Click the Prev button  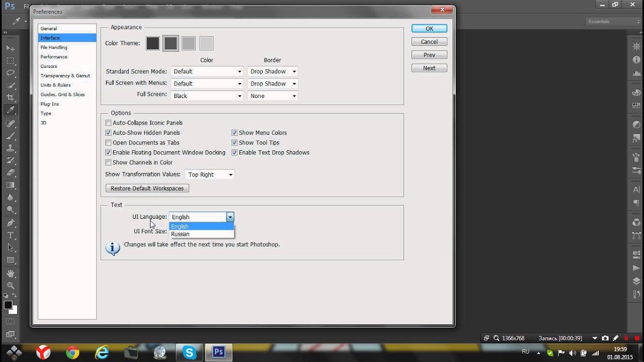[x=429, y=55]
